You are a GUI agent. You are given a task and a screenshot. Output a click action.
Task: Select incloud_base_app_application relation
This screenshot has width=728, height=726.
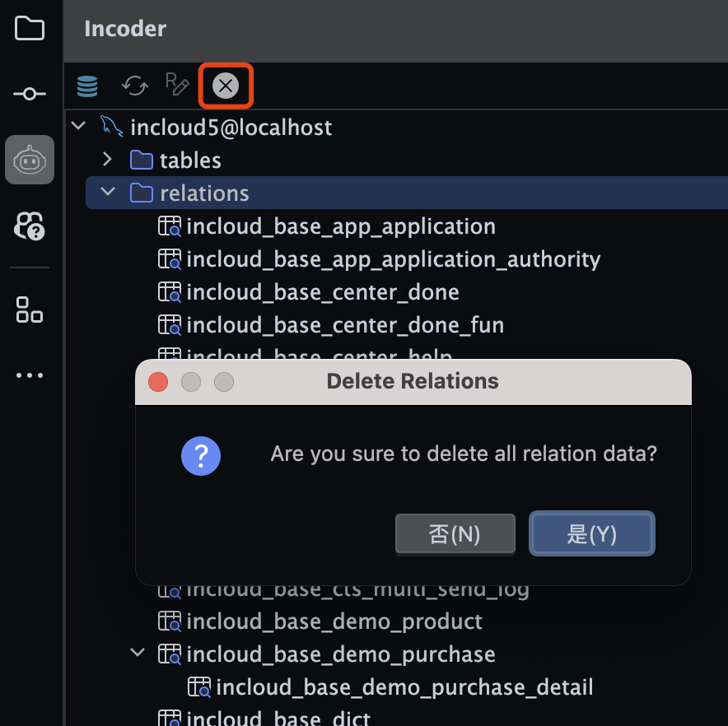340,226
